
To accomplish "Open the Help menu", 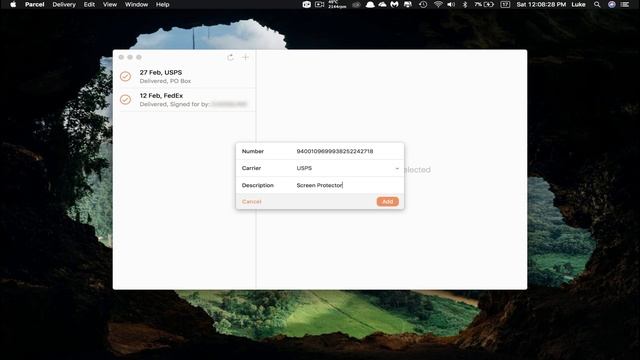I will pyautogui.click(x=162, y=4).
